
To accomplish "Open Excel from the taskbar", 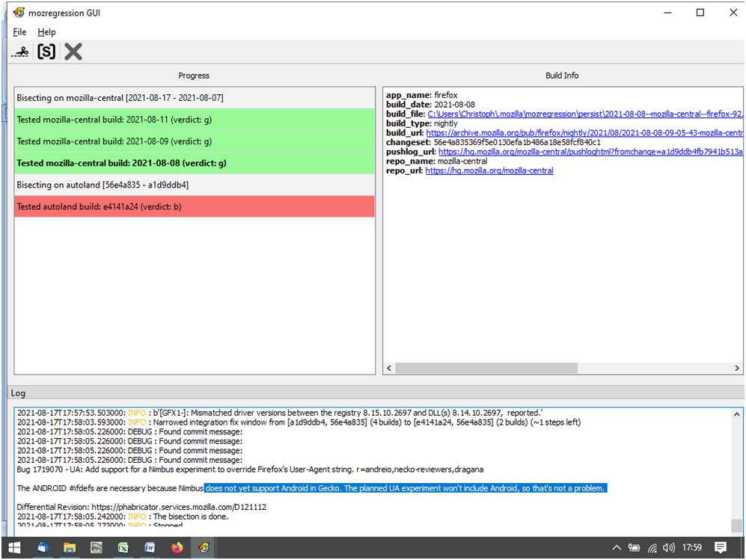I will click(123, 548).
